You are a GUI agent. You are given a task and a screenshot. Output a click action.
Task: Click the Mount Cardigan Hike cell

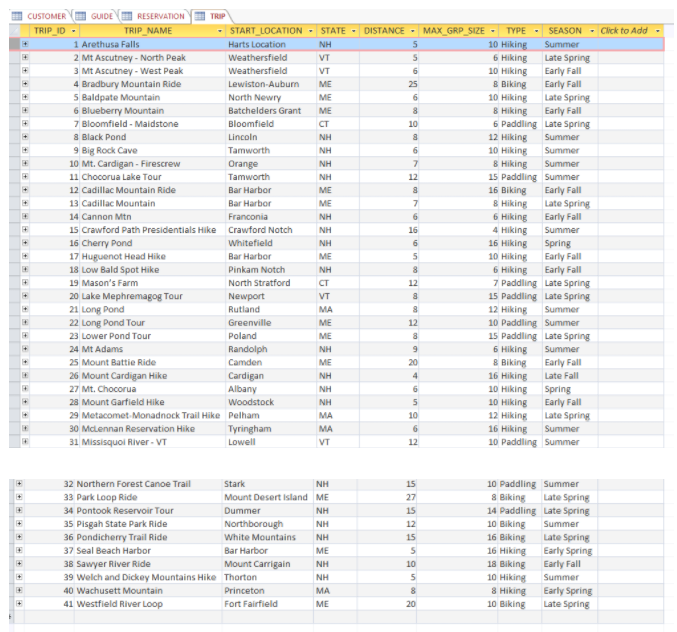point(152,376)
